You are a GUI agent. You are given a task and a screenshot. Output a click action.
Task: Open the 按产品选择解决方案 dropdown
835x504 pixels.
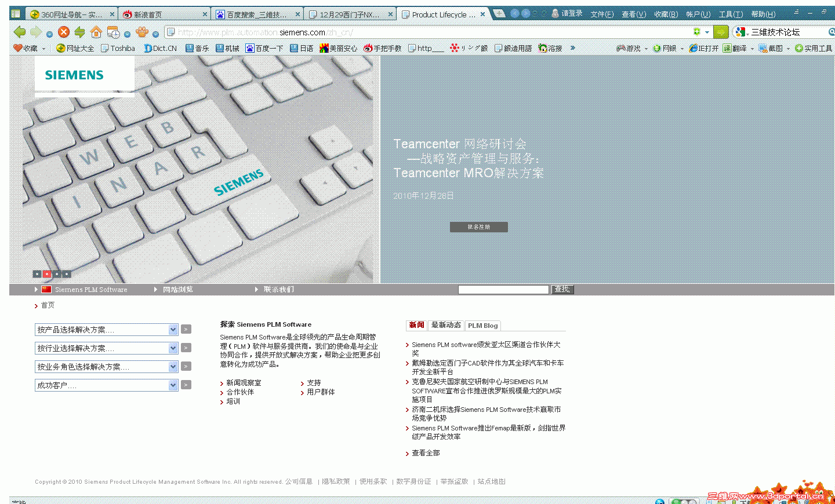pos(106,330)
